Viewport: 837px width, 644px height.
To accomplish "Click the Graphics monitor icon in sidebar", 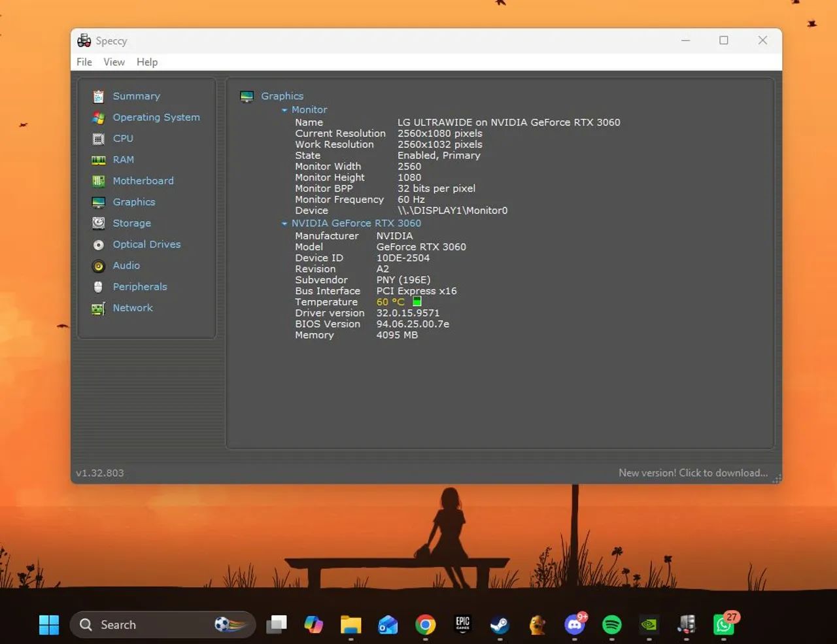I will pyautogui.click(x=98, y=202).
